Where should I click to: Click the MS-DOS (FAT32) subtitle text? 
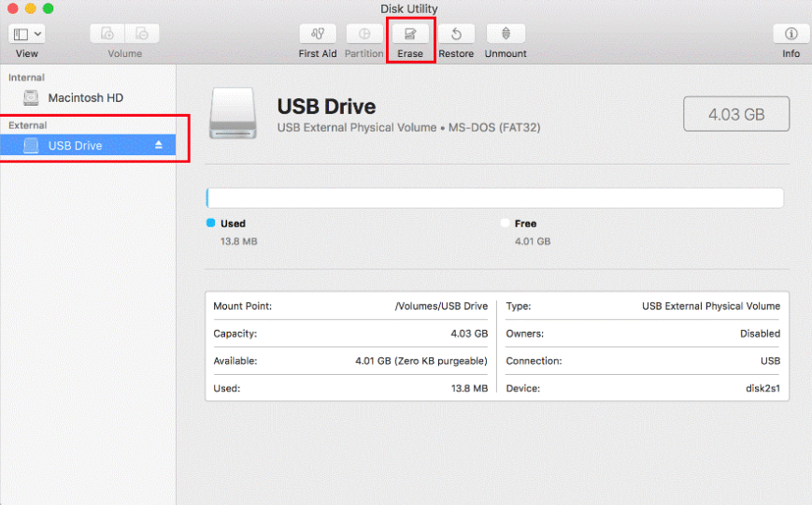click(x=494, y=127)
